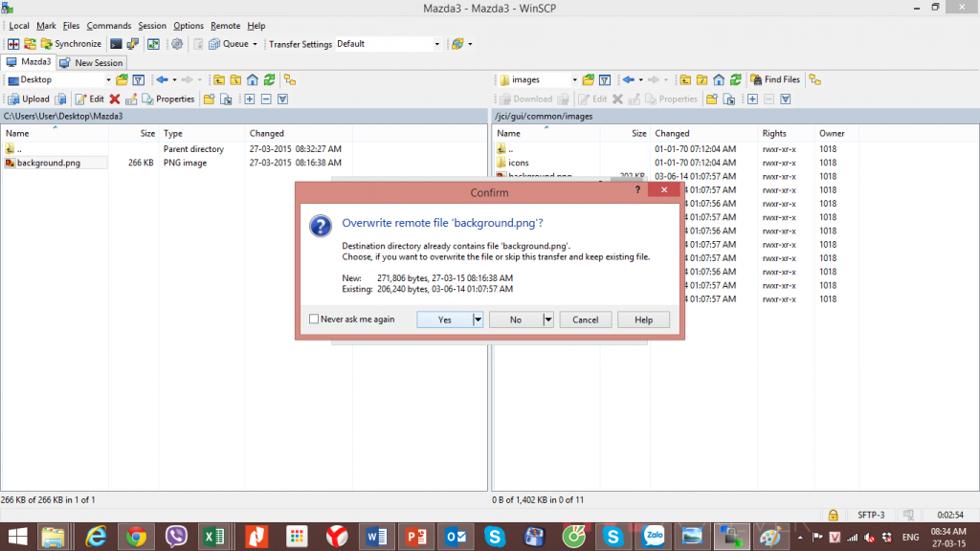The height and width of the screenshot is (551, 980).
Task: Click Cancel in the Confirm dialog
Action: pos(585,320)
